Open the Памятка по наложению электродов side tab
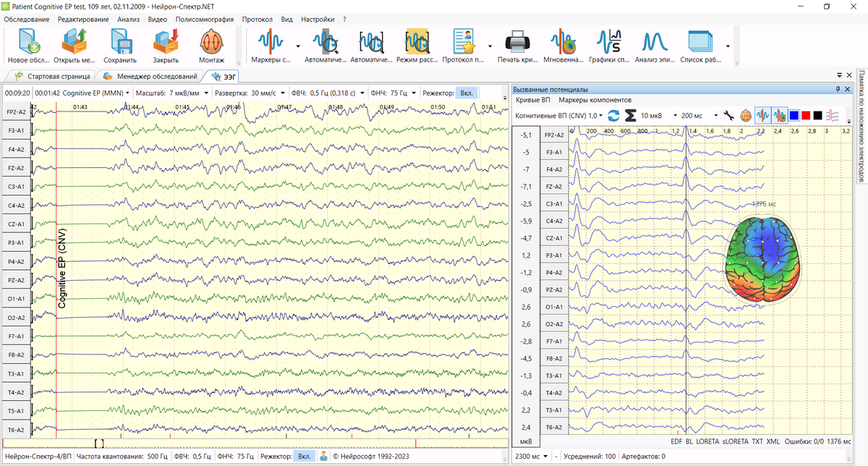868x466 pixels. coord(861,127)
